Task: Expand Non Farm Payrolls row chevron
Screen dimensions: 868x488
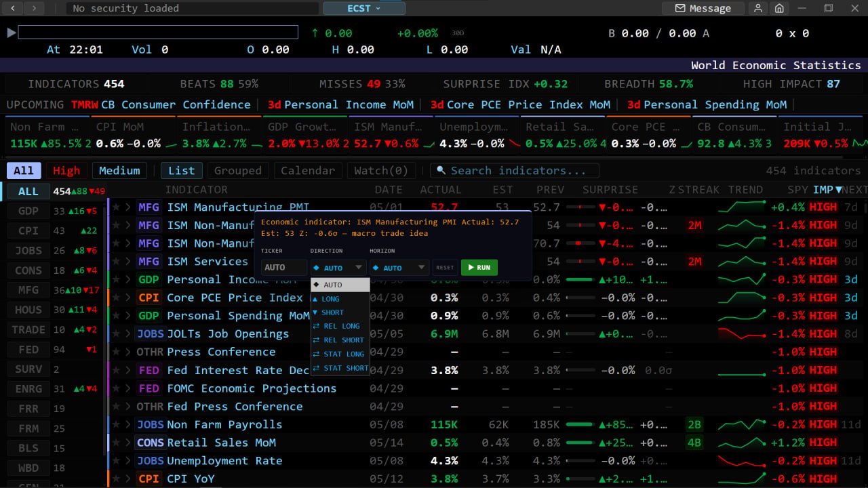Action: tap(127, 425)
